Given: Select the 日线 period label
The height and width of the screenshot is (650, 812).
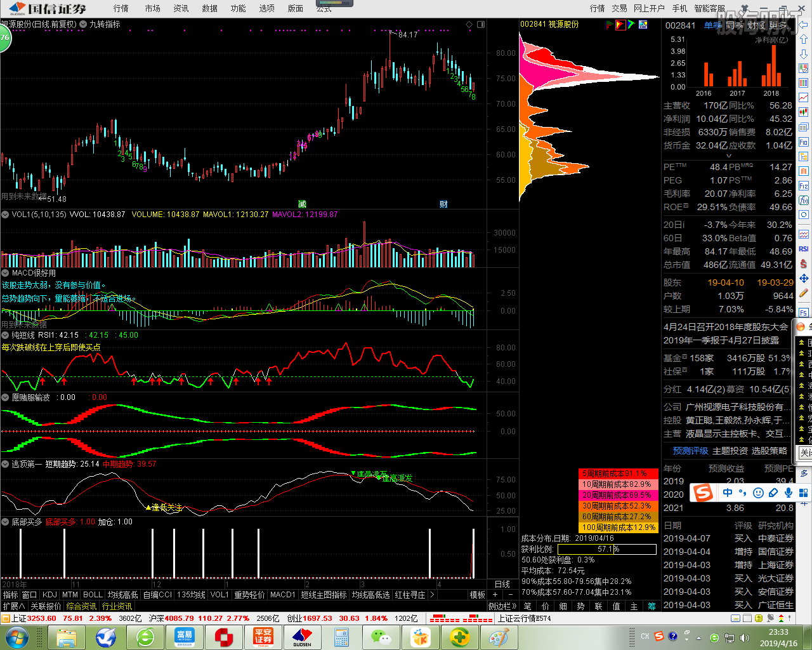Looking at the screenshot, I should (502, 584).
